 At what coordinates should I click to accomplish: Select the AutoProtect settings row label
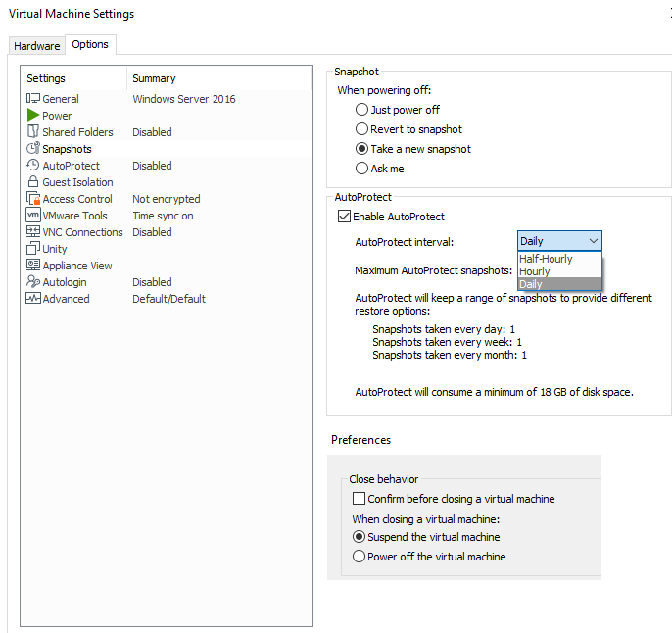pyautogui.click(x=72, y=166)
